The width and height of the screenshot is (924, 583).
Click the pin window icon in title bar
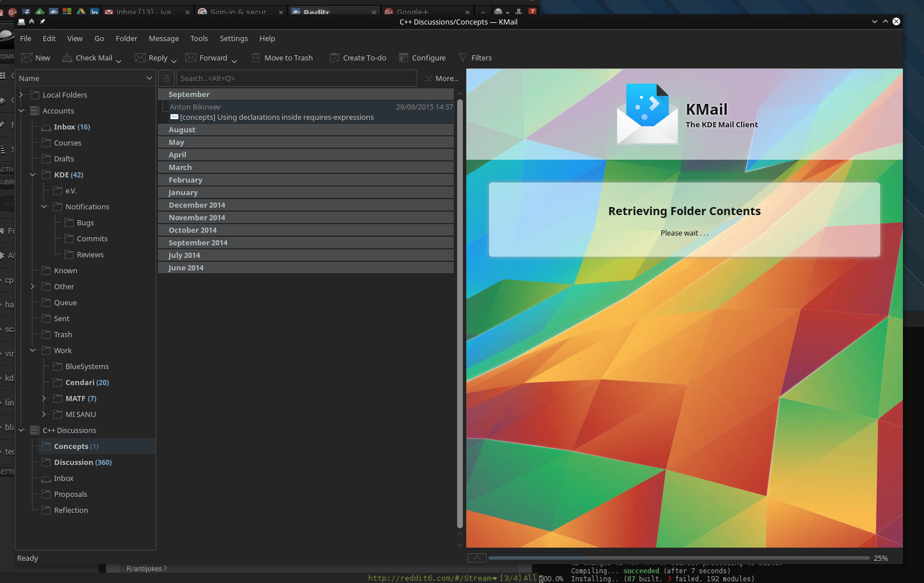42,22
